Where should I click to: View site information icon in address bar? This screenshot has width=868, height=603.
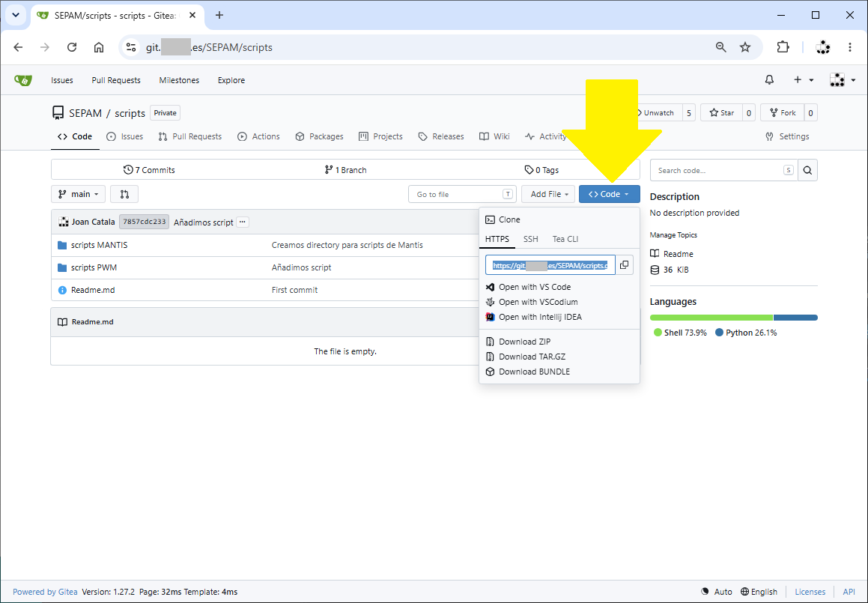coord(130,48)
